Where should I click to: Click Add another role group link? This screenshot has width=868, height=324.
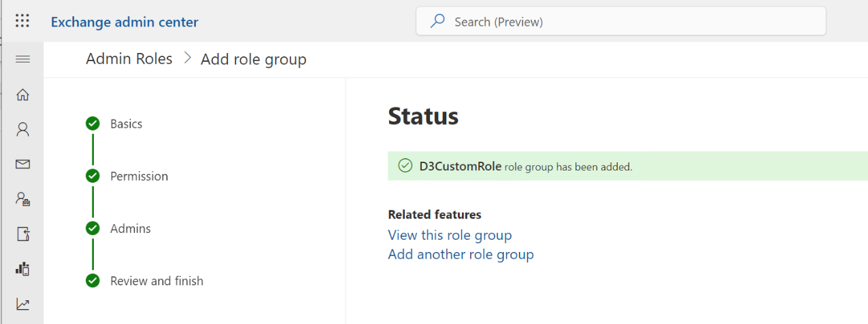[x=461, y=254]
